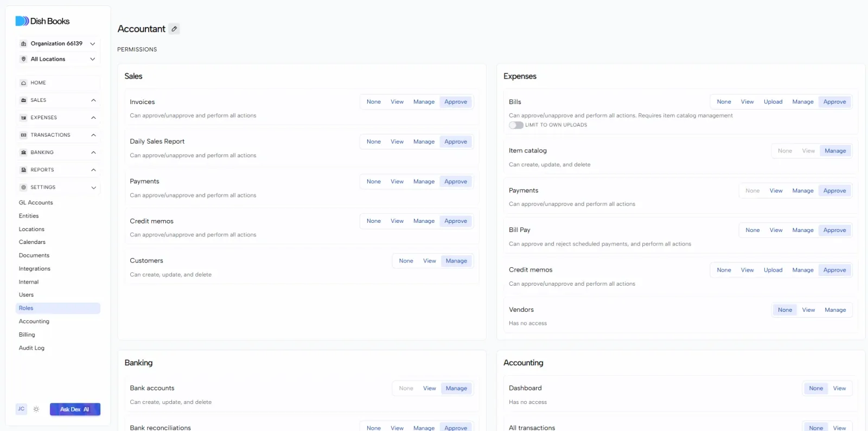
Task: Click the Banking icon in sidebar
Action: 23,152
